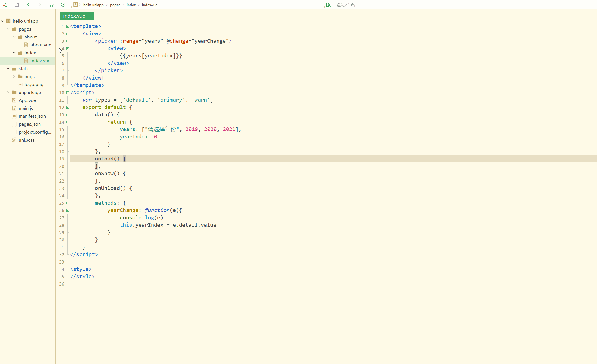
Task: Click the 'onLoad()' line of code
Action: tap(110, 159)
